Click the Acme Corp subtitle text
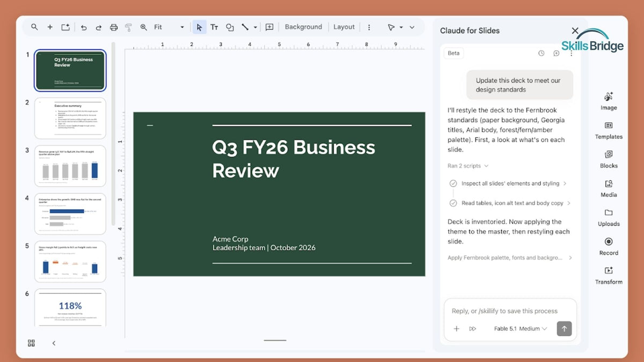 [230, 239]
